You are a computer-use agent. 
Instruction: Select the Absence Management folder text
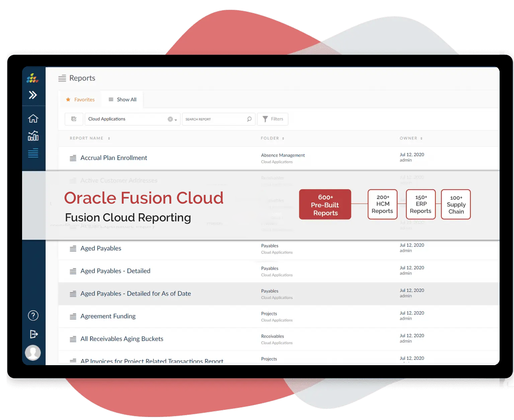(x=283, y=155)
